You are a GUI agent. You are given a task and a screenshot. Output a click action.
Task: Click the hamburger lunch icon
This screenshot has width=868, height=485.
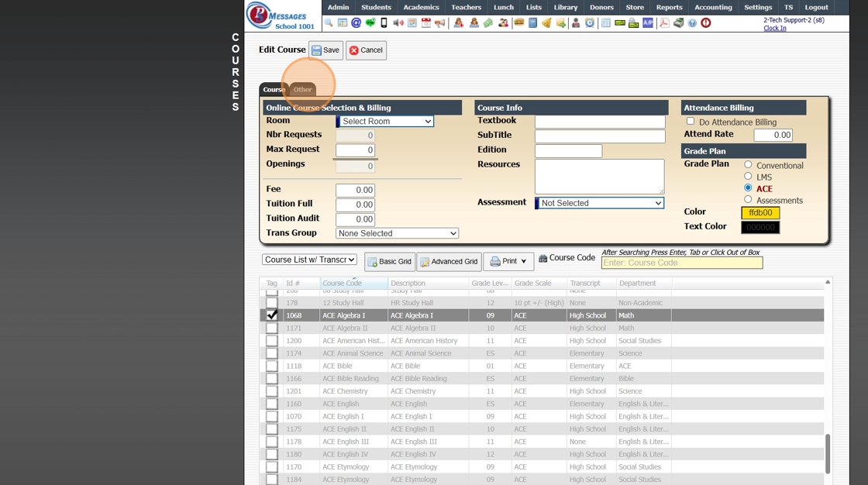(518, 22)
